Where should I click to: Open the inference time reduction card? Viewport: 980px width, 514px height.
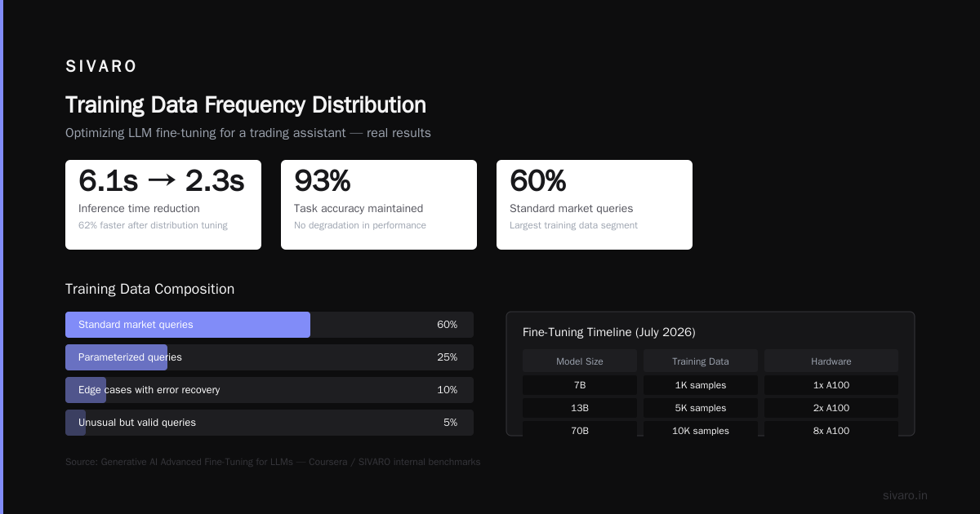point(163,205)
